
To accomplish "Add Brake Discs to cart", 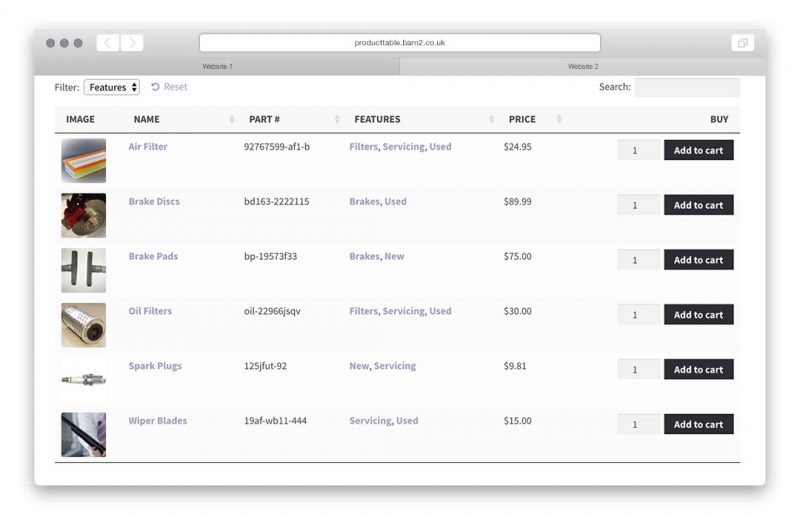I will coord(698,205).
